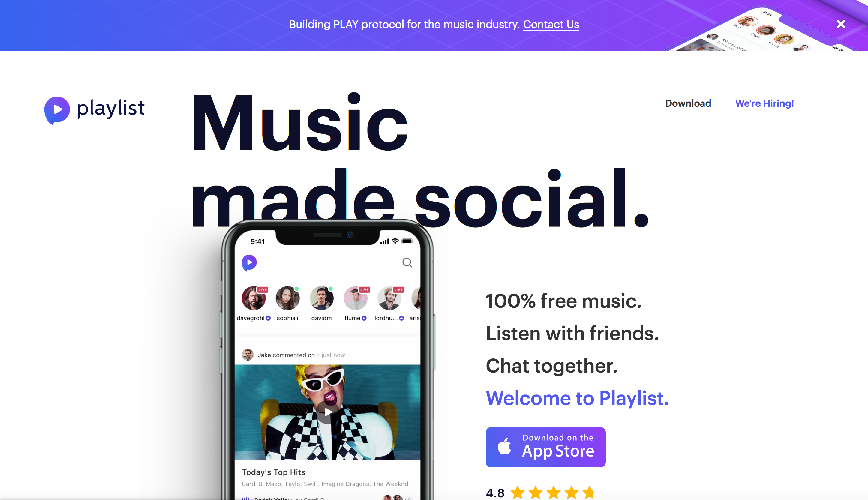The image size is (868, 500).
Task: Click the first rating star
Action: [517, 492]
